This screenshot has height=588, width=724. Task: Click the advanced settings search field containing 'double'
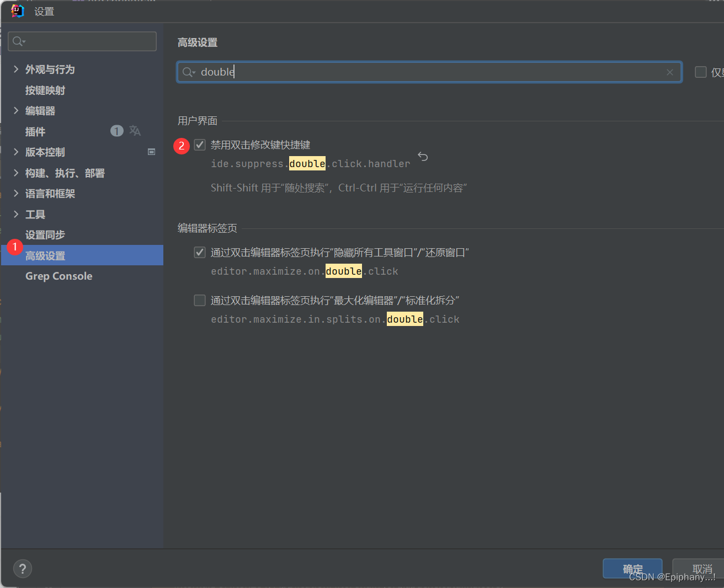click(x=429, y=72)
